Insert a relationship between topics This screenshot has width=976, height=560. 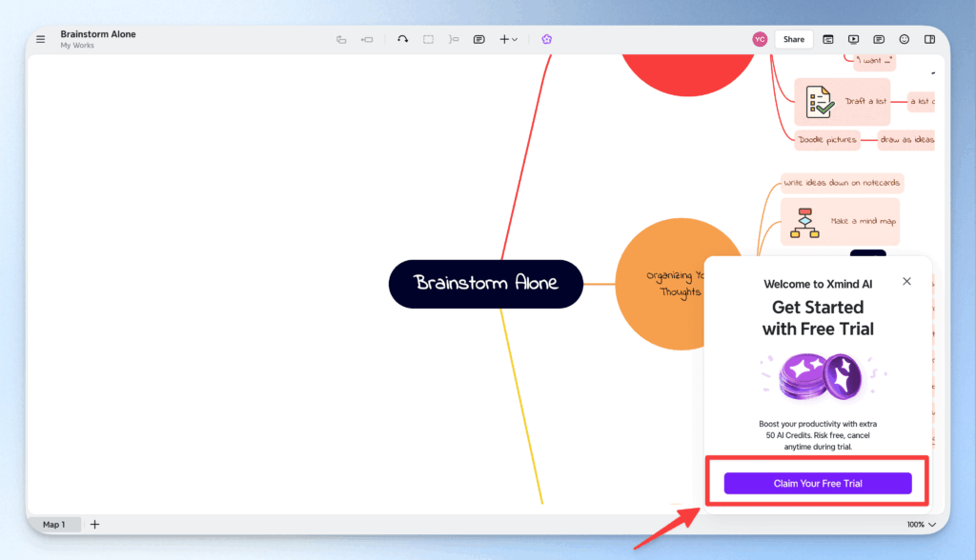coord(453,39)
